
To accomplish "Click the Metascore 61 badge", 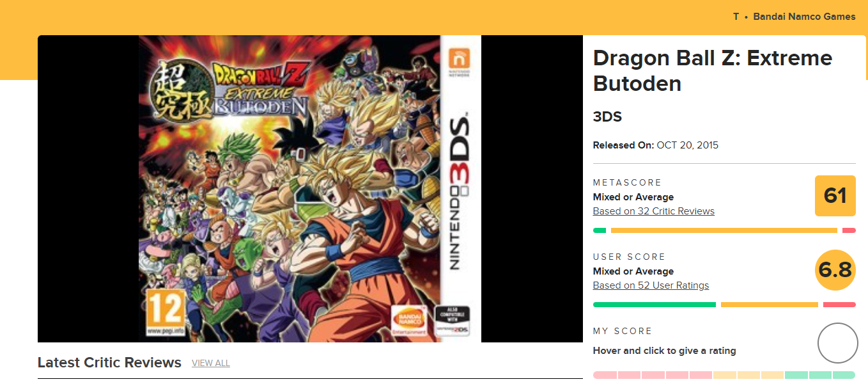I will [835, 195].
